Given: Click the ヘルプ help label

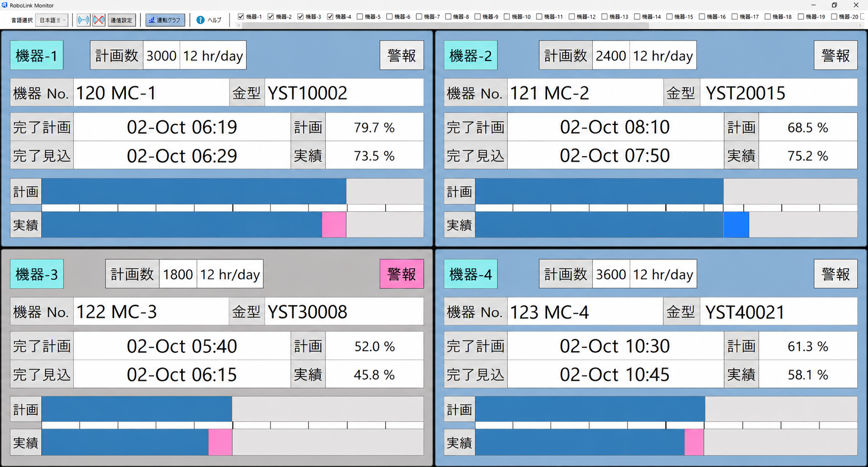Looking at the screenshot, I should [x=215, y=20].
